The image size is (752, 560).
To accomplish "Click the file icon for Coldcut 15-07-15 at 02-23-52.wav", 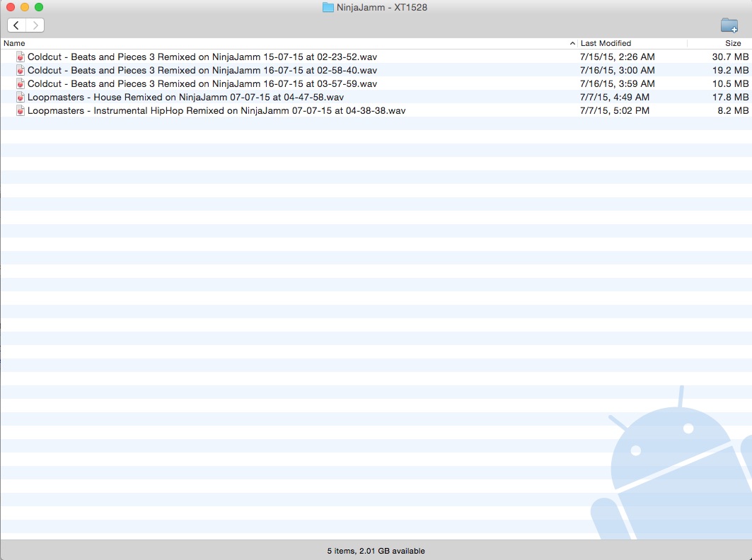I will 21,57.
